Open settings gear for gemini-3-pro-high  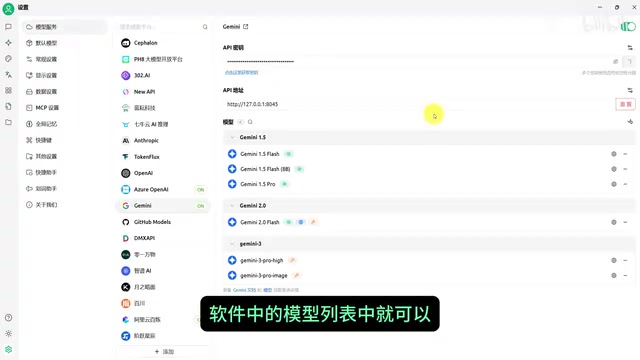point(613,260)
